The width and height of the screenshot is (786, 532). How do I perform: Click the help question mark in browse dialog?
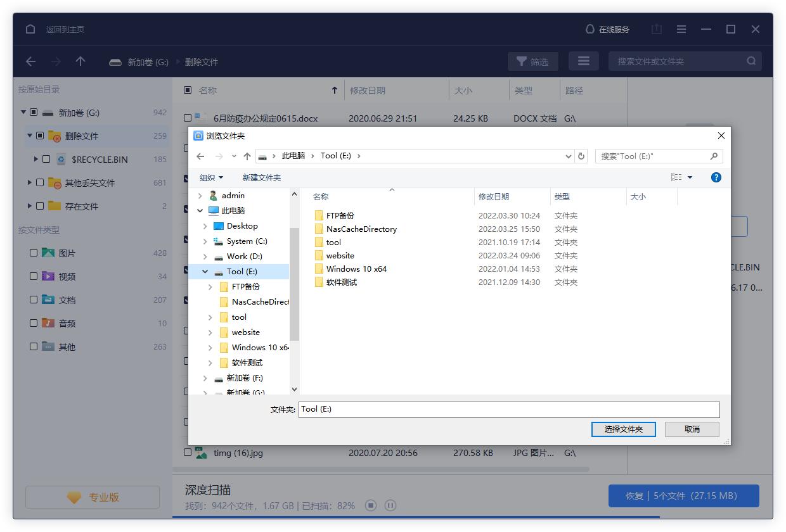(x=716, y=177)
